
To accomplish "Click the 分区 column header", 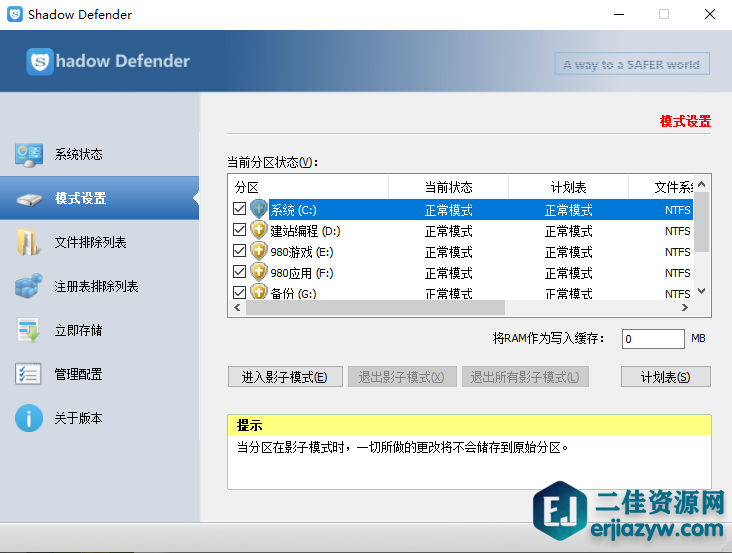I will pyautogui.click(x=309, y=188).
